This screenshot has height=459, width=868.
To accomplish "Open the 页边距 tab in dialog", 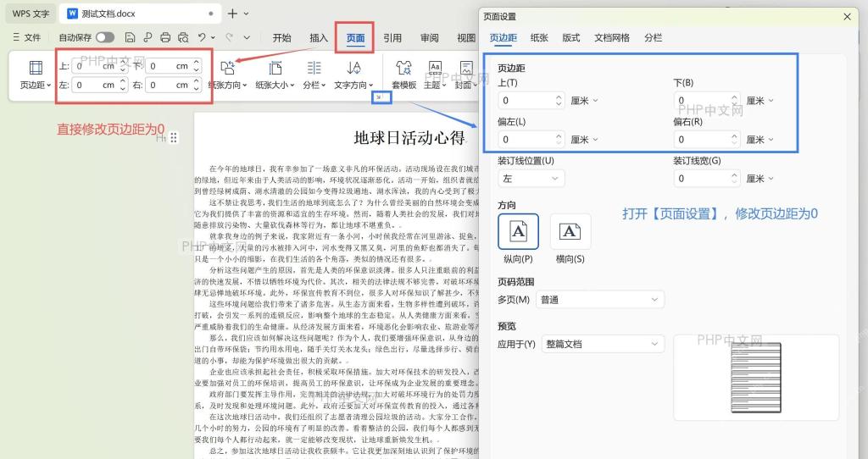I will click(x=504, y=37).
